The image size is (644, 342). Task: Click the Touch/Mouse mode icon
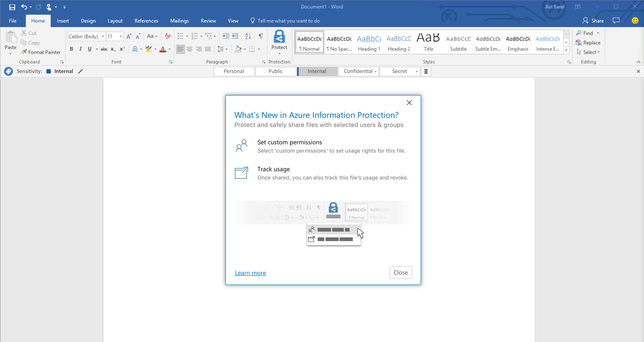pyautogui.click(x=49, y=7)
